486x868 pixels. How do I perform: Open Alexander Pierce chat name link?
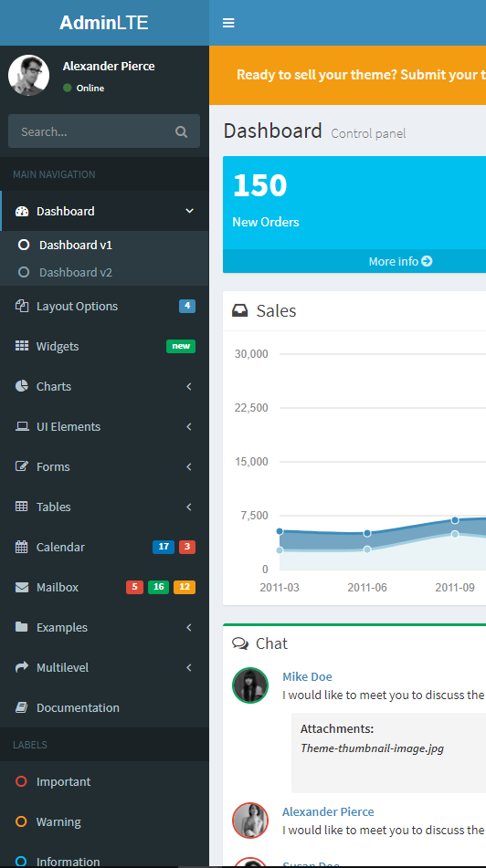[x=328, y=811]
